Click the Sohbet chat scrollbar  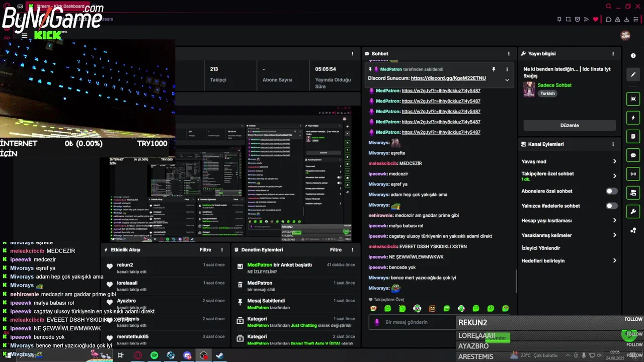click(x=516, y=282)
